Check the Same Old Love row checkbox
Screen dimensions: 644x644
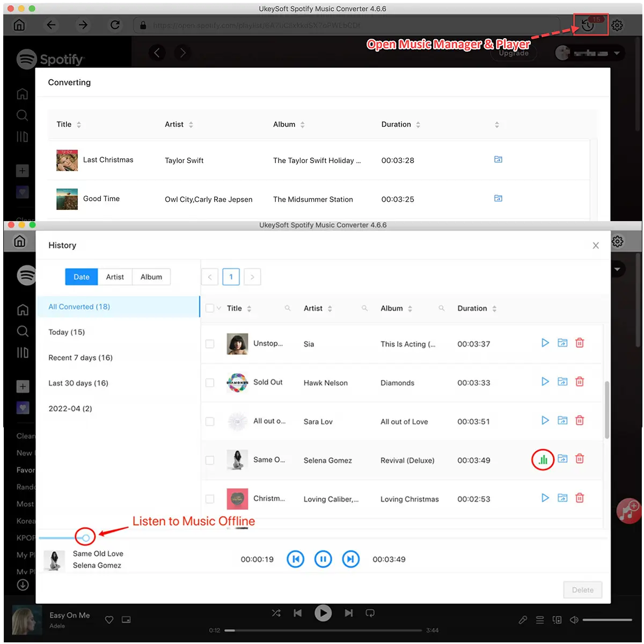210,460
